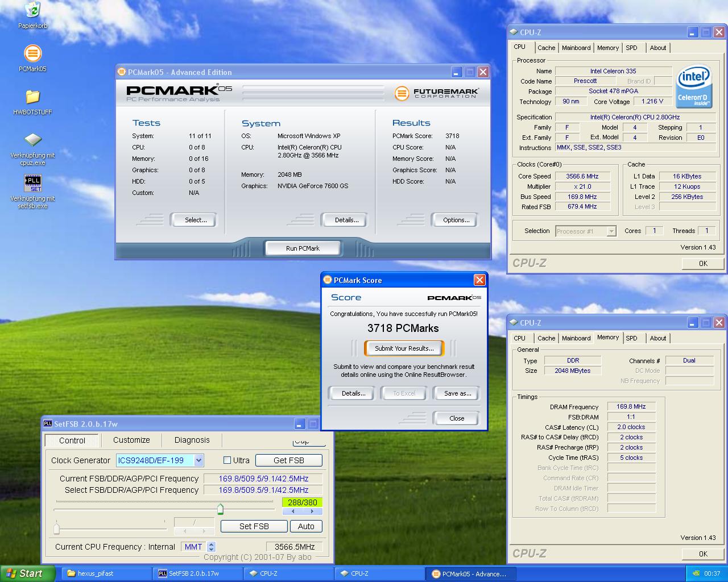The width and height of the screenshot is (728, 582).
Task: Enable the Ultra checkbox in SetFSB
Action: coord(227,460)
